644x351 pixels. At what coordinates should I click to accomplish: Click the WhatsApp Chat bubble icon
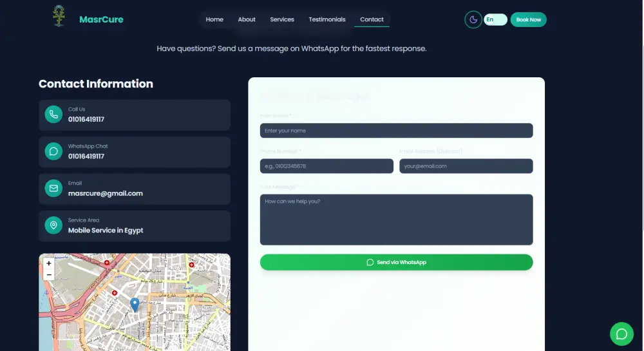(53, 151)
